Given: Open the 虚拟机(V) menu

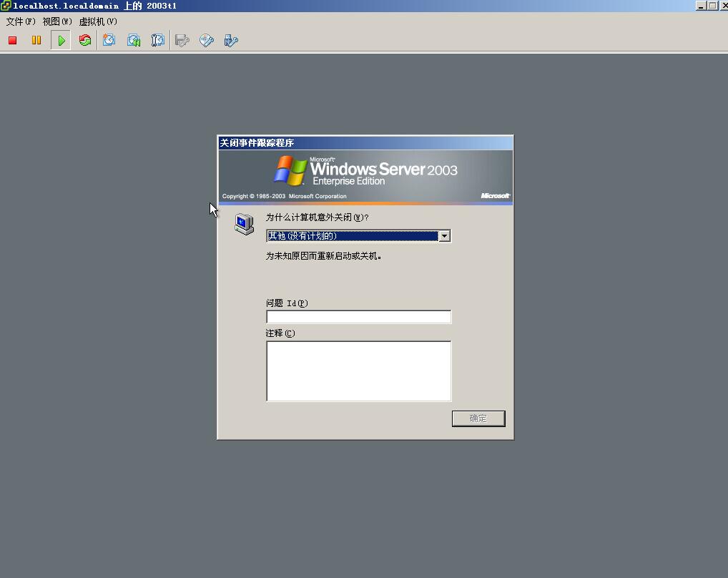Looking at the screenshot, I should pos(98,21).
